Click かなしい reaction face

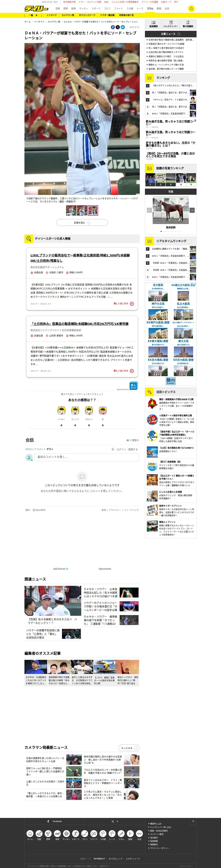tap(89, 410)
